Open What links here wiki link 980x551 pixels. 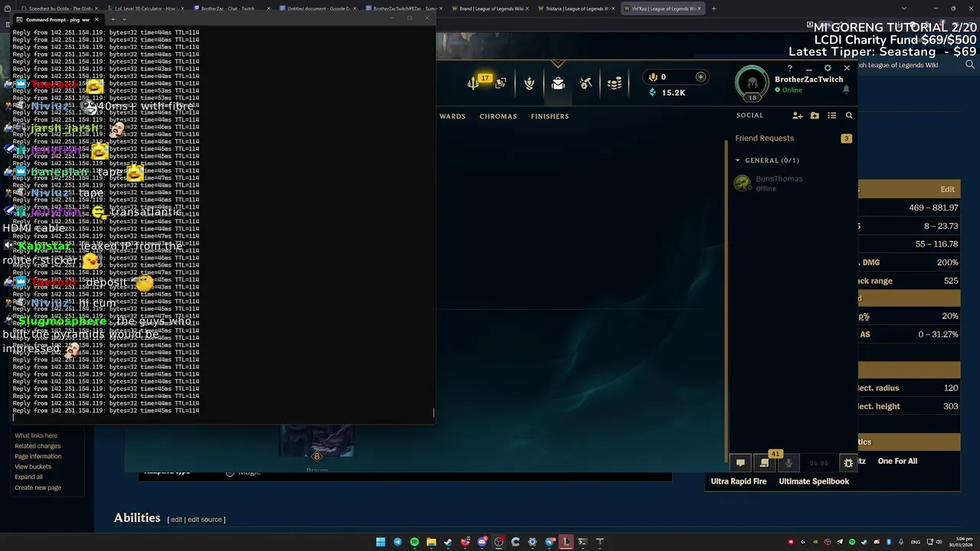pos(36,435)
